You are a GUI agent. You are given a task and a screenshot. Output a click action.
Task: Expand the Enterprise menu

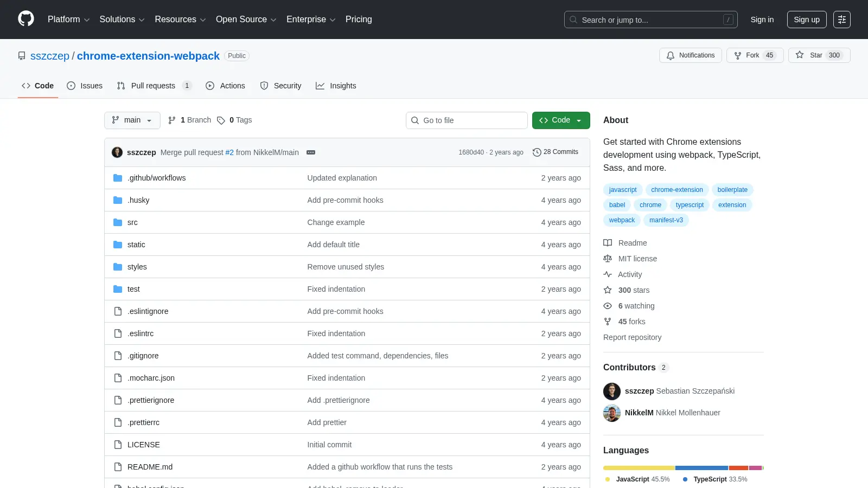(x=311, y=20)
